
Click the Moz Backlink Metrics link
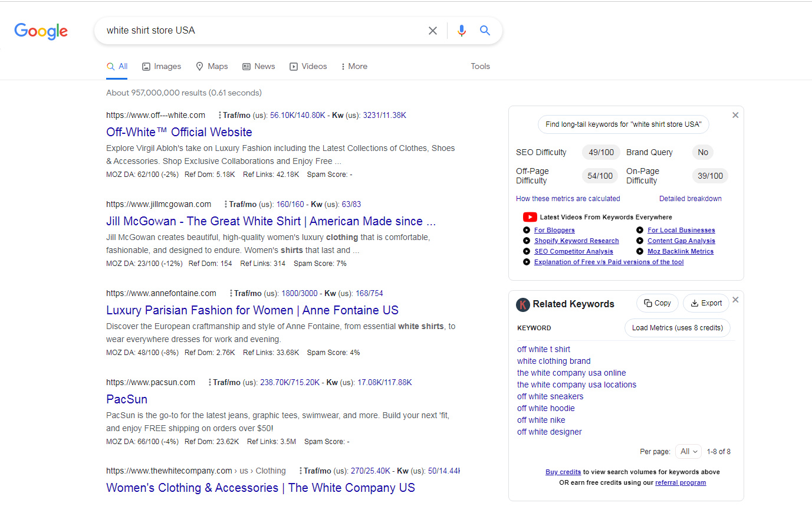[680, 251]
